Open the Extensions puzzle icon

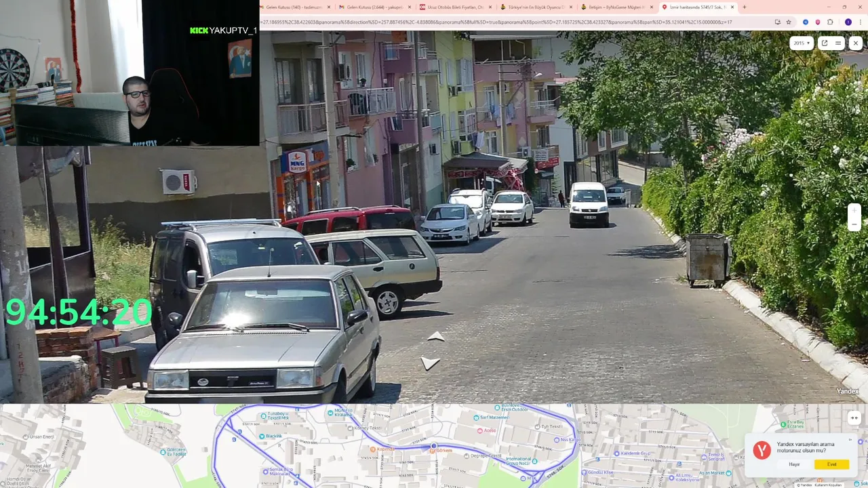pos(830,22)
